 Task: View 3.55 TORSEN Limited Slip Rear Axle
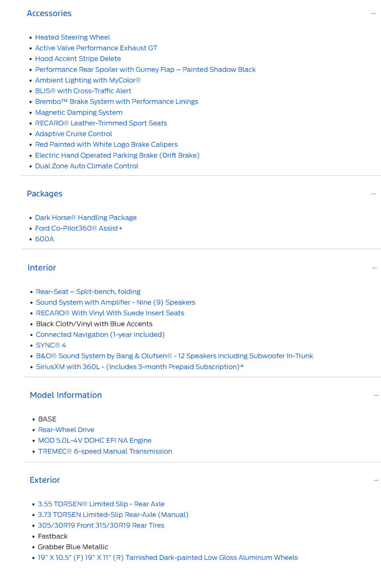click(101, 504)
